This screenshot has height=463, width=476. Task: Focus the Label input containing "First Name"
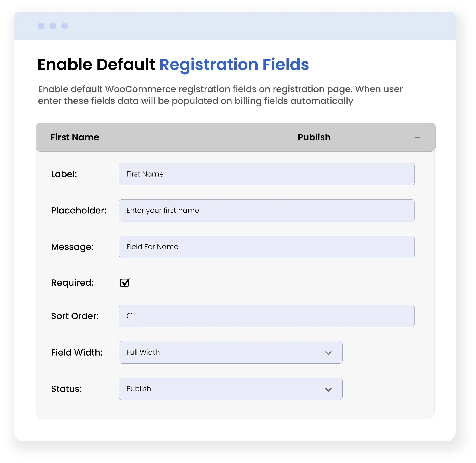[266, 174]
